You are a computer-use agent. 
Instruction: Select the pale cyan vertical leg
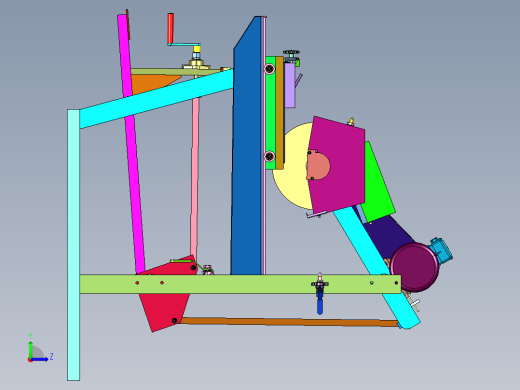[x=73, y=245]
